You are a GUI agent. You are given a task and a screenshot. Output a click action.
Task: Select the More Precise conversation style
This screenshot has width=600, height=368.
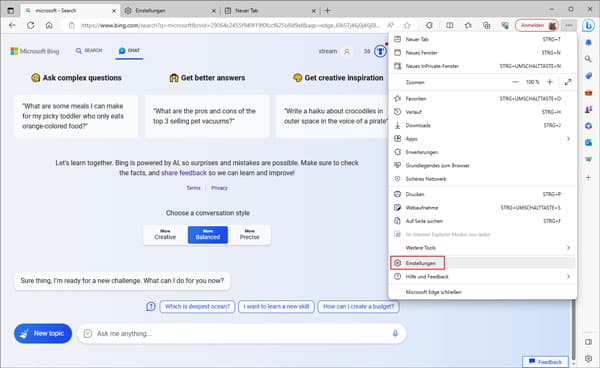[249, 234]
